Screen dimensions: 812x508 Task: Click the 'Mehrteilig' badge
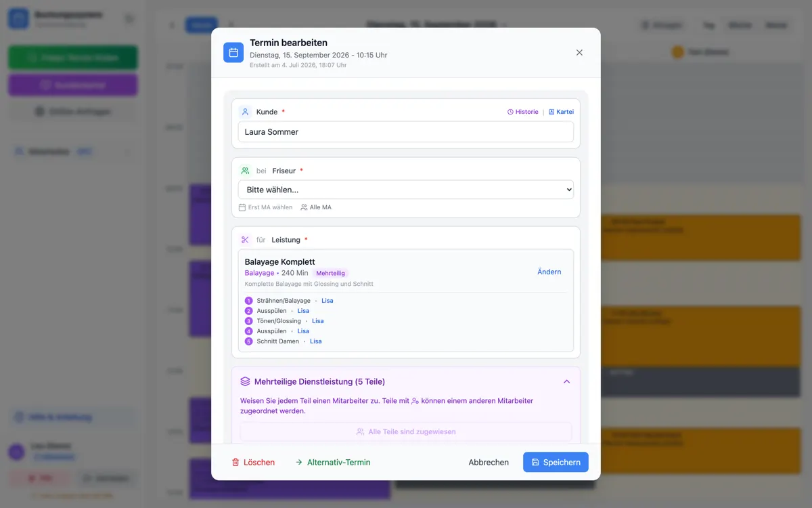[x=330, y=273]
